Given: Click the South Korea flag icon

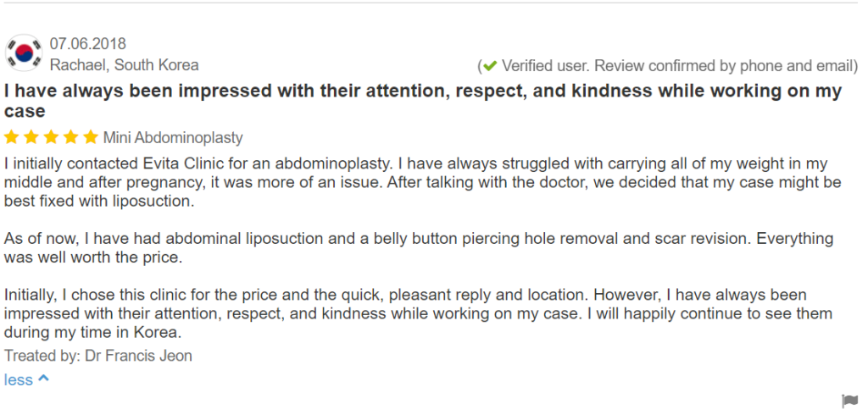Looking at the screenshot, I should (24, 53).
